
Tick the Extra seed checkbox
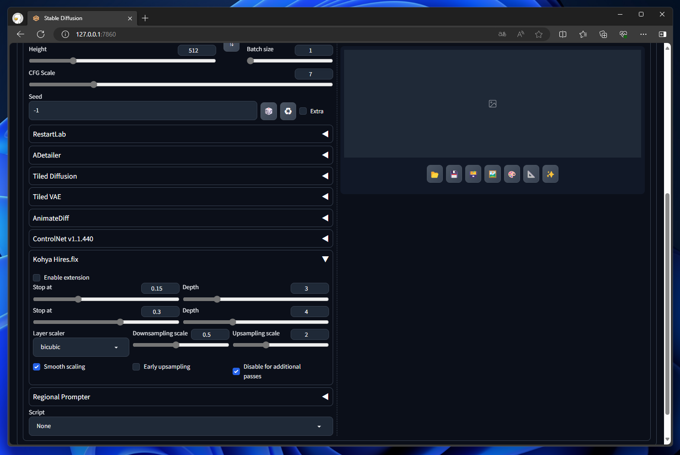[x=303, y=111]
